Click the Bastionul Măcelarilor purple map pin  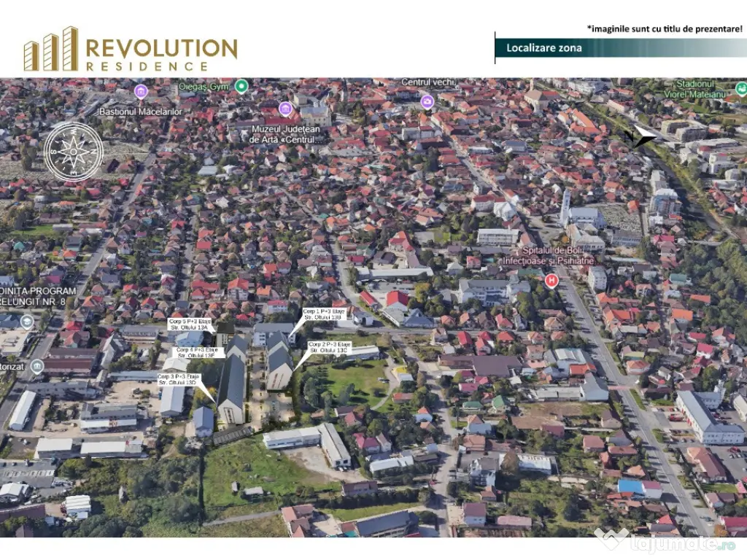[x=141, y=92]
